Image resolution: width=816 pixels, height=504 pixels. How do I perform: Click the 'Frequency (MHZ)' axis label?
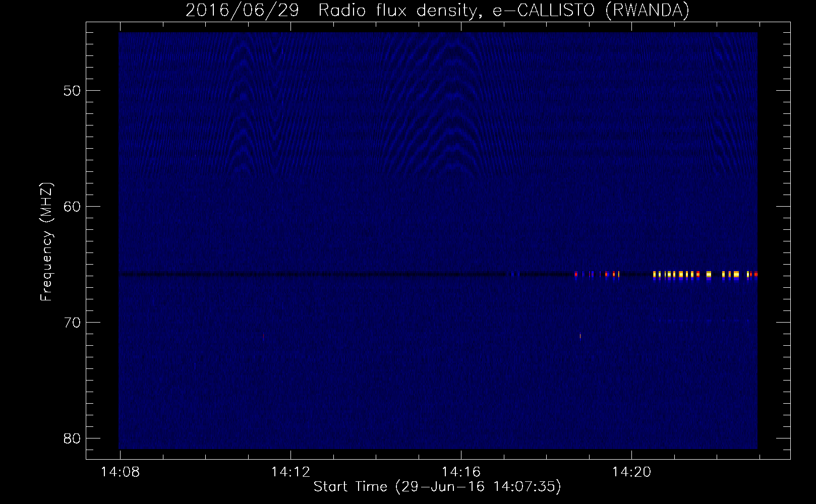(x=46, y=242)
